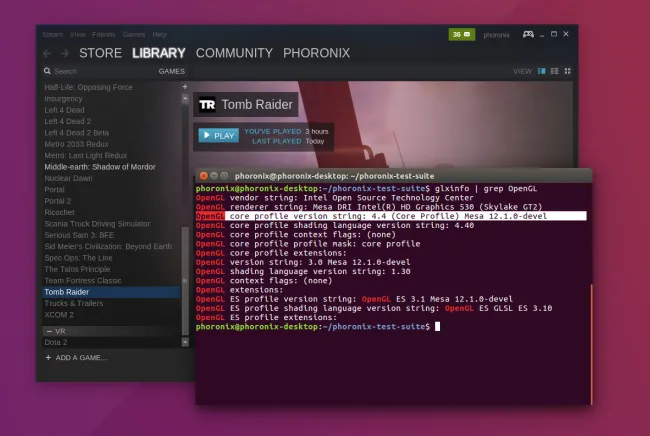Select Portal 2 in game list
Screen dimensions: 650x436
(x=58, y=201)
